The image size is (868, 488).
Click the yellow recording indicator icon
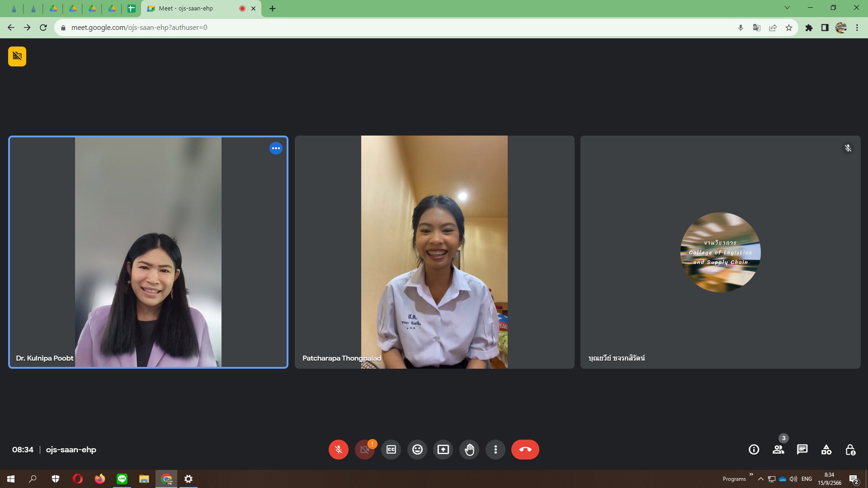pyautogui.click(x=17, y=56)
